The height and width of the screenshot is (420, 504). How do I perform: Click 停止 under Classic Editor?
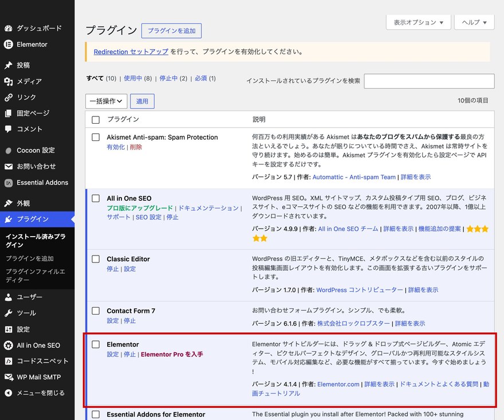pyautogui.click(x=112, y=269)
